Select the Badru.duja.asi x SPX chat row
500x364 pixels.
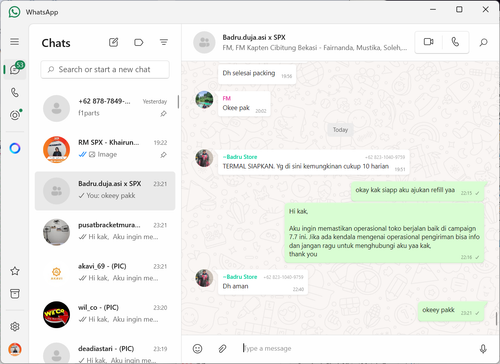click(x=105, y=191)
